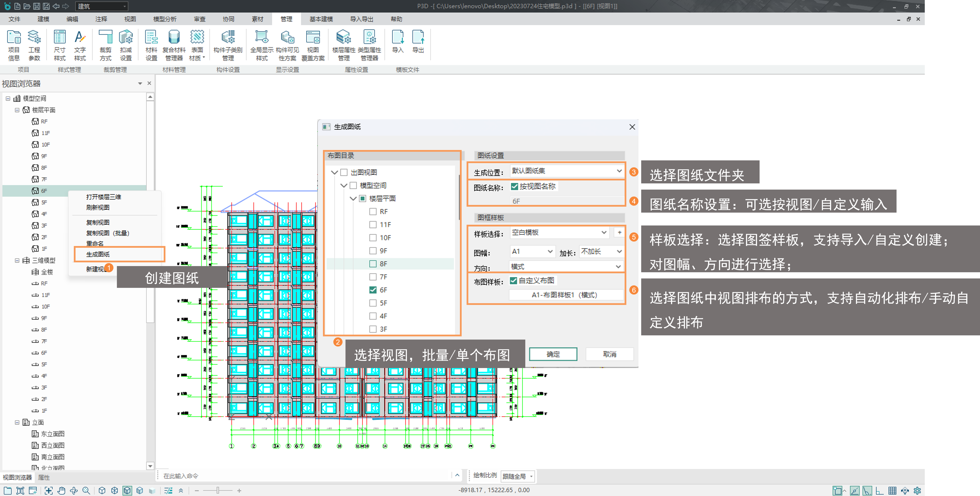Toggle the 按视图名称 checkbox
The image size is (980, 496).
514,186
